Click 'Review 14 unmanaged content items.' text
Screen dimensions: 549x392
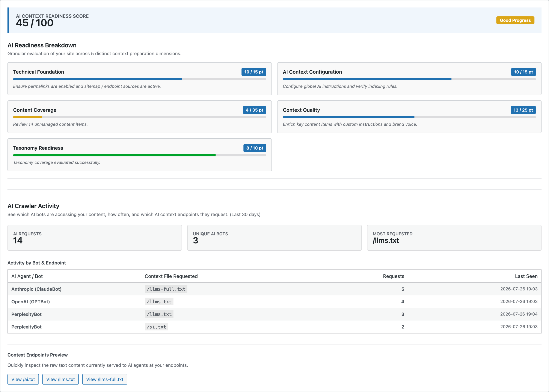pos(50,124)
